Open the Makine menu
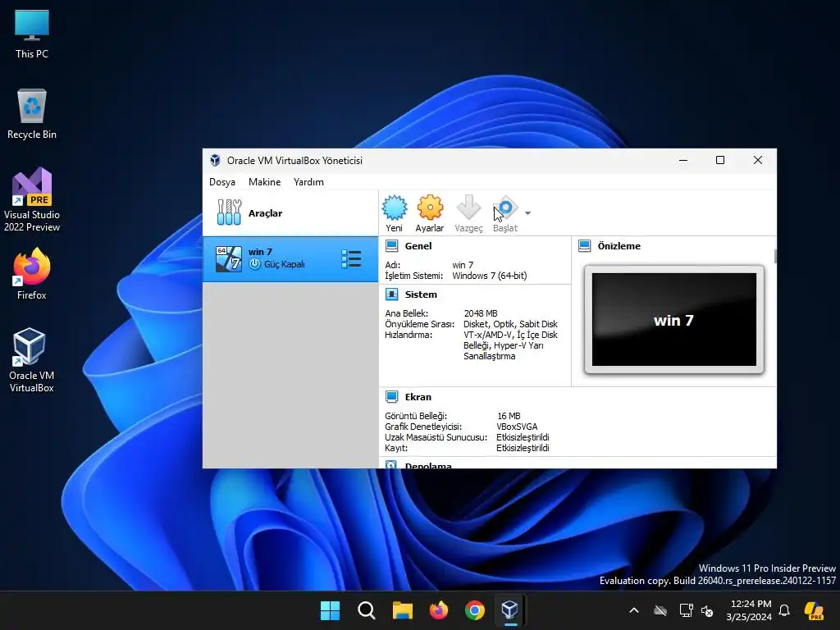The width and height of the screenshot is (840, 630). coord(265,181)
